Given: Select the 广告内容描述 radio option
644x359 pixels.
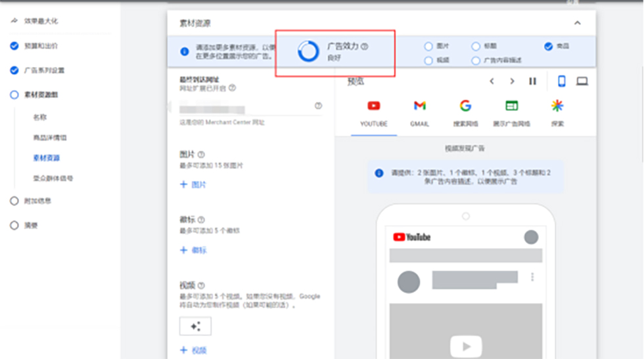Looking at the screenshot, I should pos(476,60).
